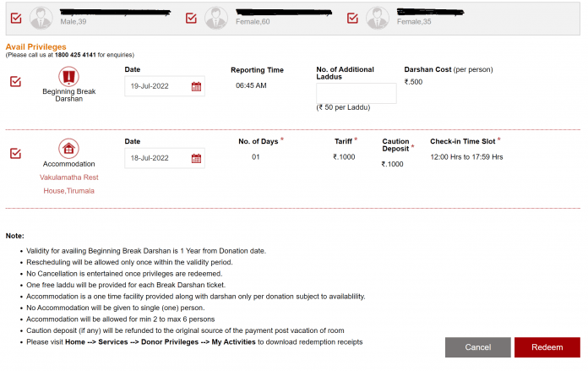Click the Accommodation date field 18-Jul-2022
The image size is (588, 371).
tap(156, 158)
